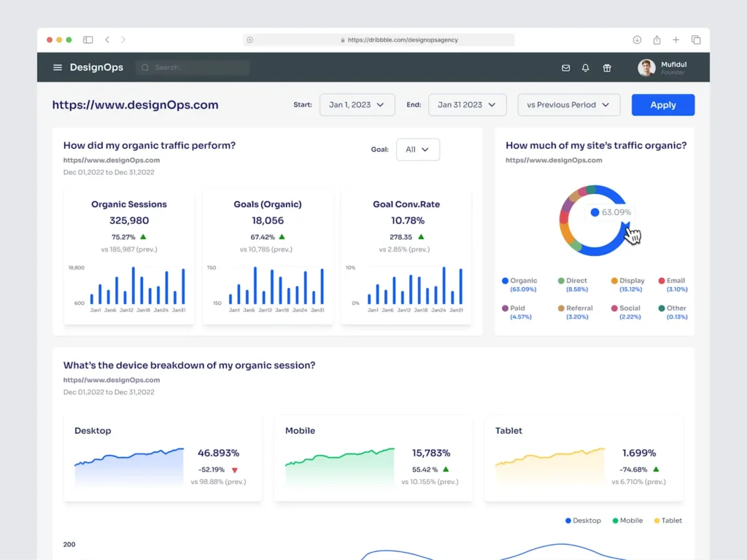Viewport: 747px width, 560px height.
Task: Open the messages envelope icon
Action: (x=565, y=67)
